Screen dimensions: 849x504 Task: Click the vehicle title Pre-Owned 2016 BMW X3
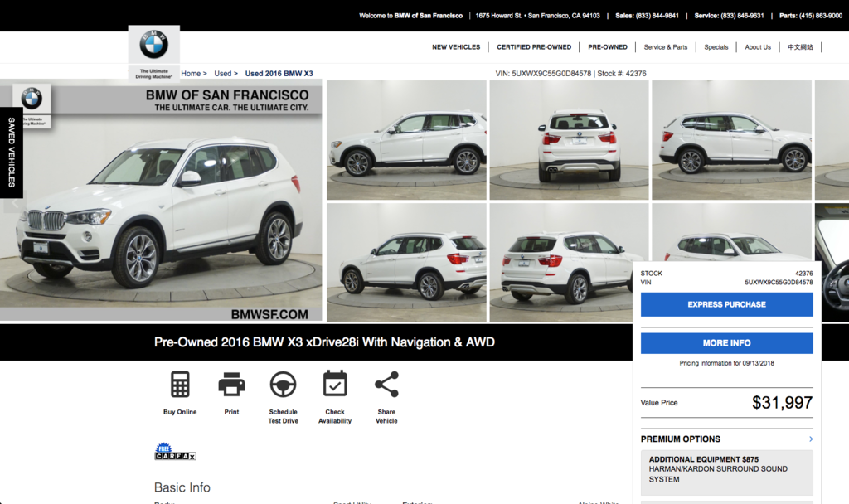click(324, 342)
